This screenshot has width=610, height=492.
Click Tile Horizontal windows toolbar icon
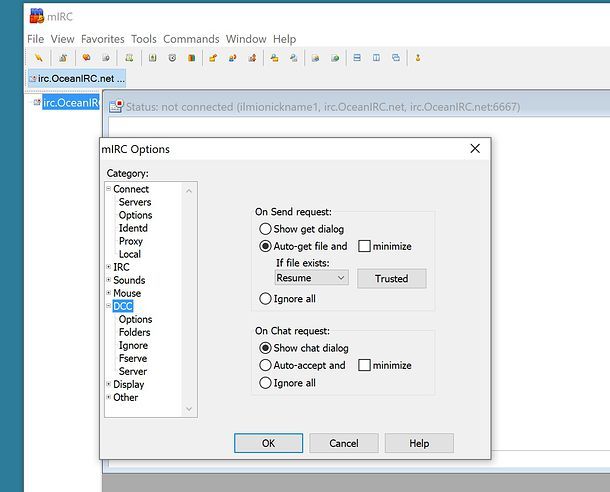point(357,58)
